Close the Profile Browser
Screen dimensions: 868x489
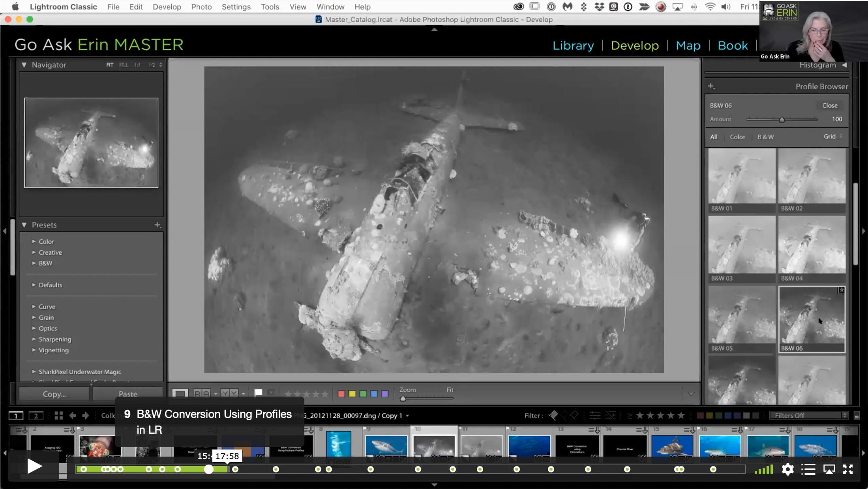tap(830, 105)
